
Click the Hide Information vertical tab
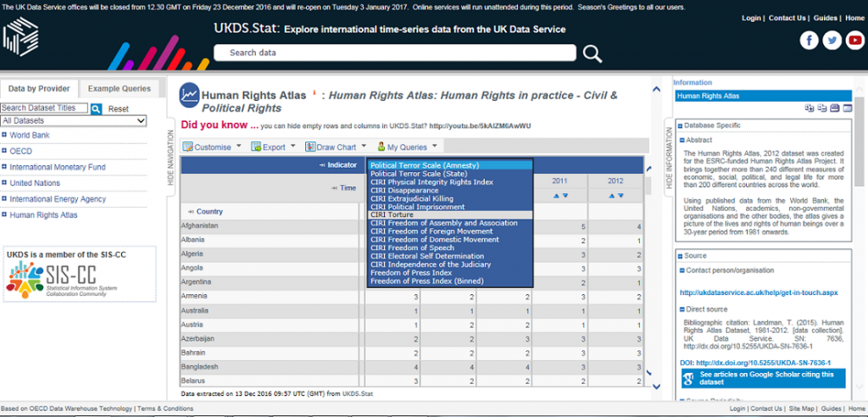point(669,158)
